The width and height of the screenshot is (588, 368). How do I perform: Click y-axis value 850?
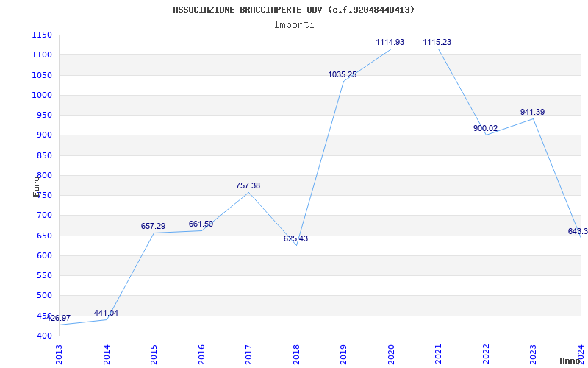pyautogui.click(x=44, y=155)
